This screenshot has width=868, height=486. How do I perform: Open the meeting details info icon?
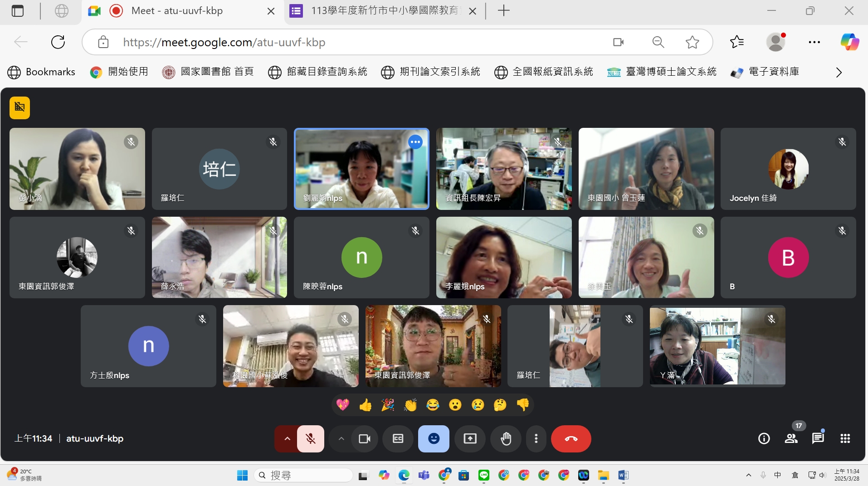click(764, 438)
